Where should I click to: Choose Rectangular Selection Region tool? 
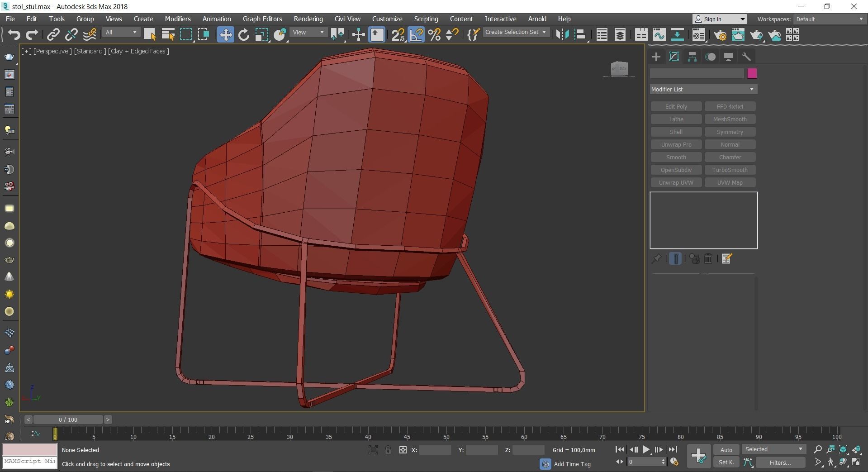pos(186,34)
